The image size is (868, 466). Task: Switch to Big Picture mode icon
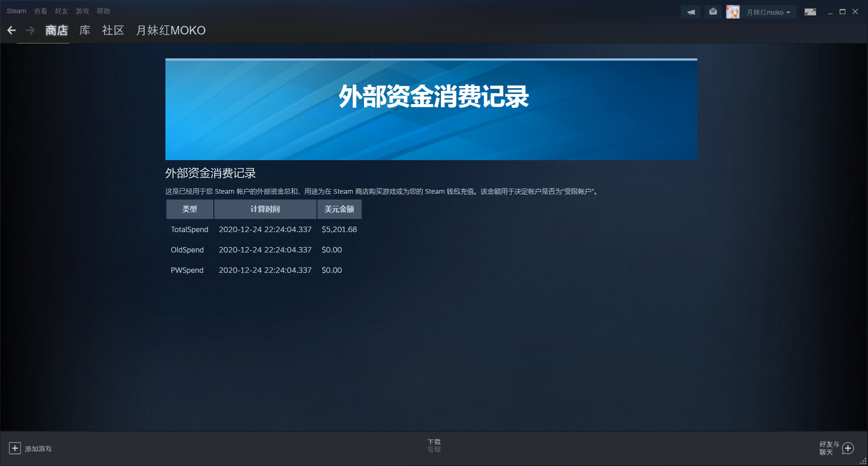(x=810, y=12)
